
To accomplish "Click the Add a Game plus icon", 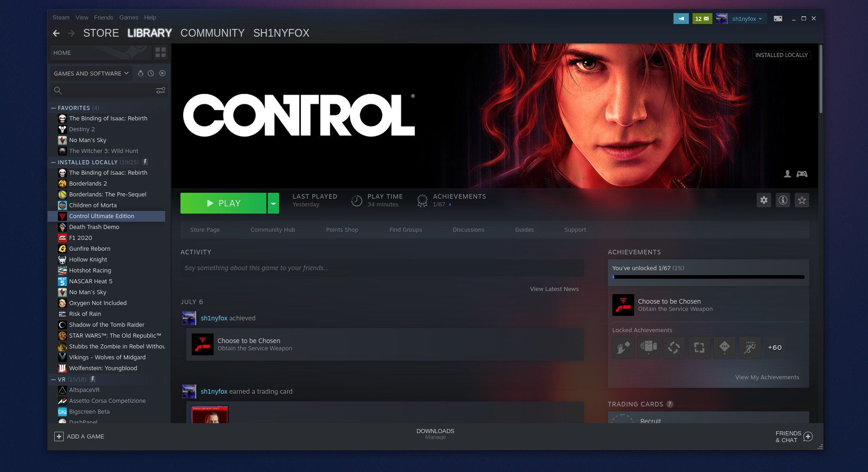I will pyautogui.click(x=59, y=436).
